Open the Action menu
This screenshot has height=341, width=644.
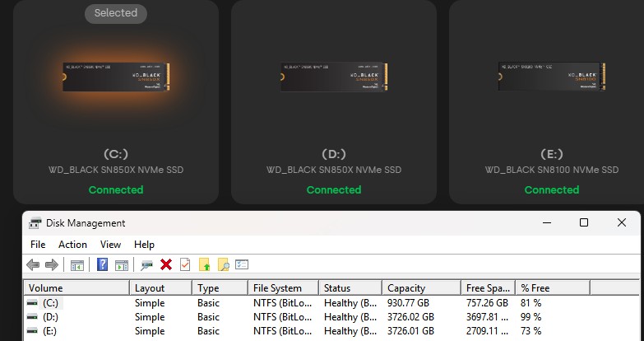[72, 245]
